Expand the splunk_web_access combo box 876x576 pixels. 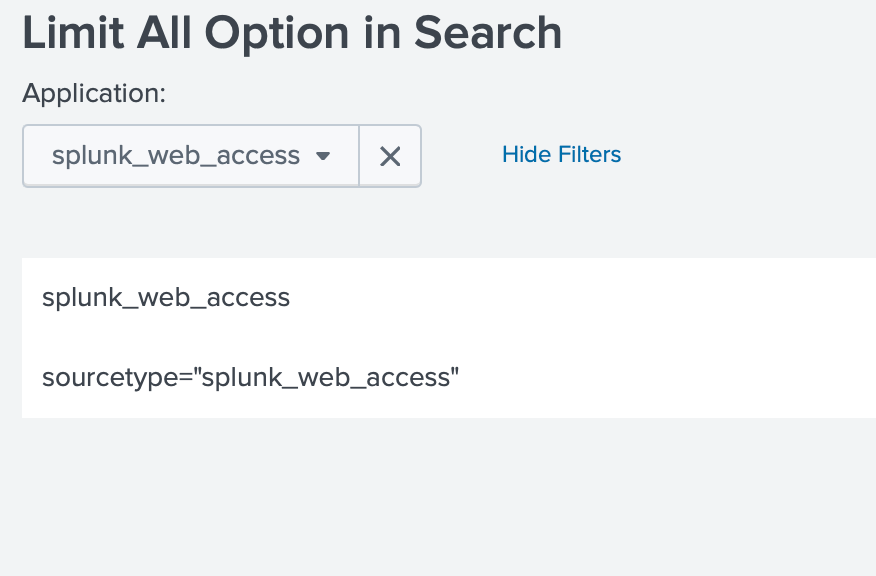(x=190, y=156)
